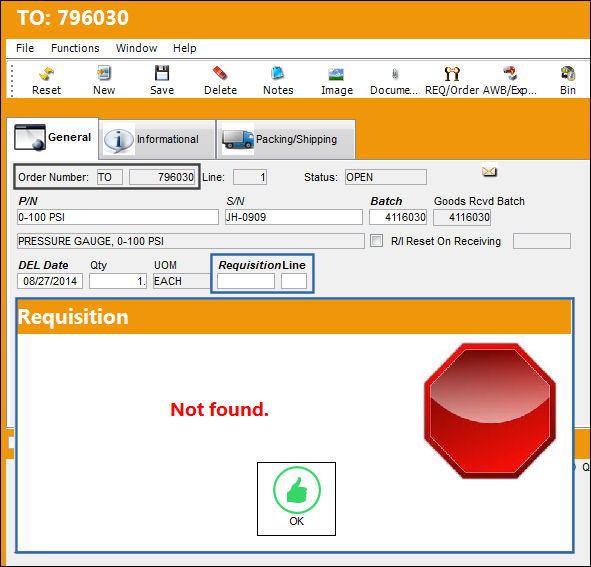Click the Goods Rcvd Batch field
Screen dimensions: 591x567
click(x=462, y=217)
